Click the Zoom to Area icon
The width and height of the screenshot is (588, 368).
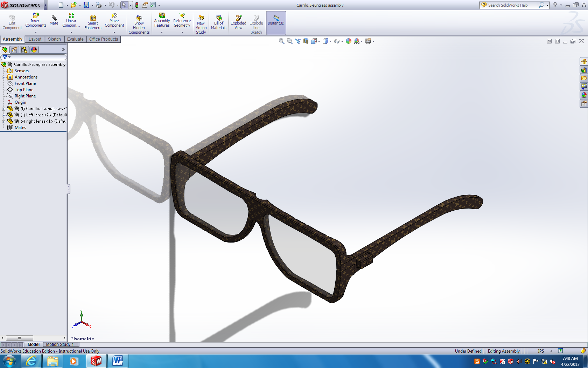click(x=289, y=41)
